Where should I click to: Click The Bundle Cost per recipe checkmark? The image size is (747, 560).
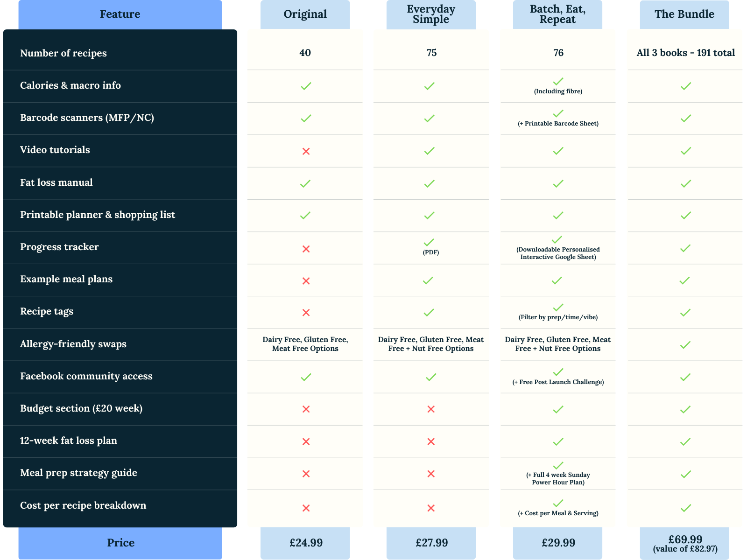[685, 508]
